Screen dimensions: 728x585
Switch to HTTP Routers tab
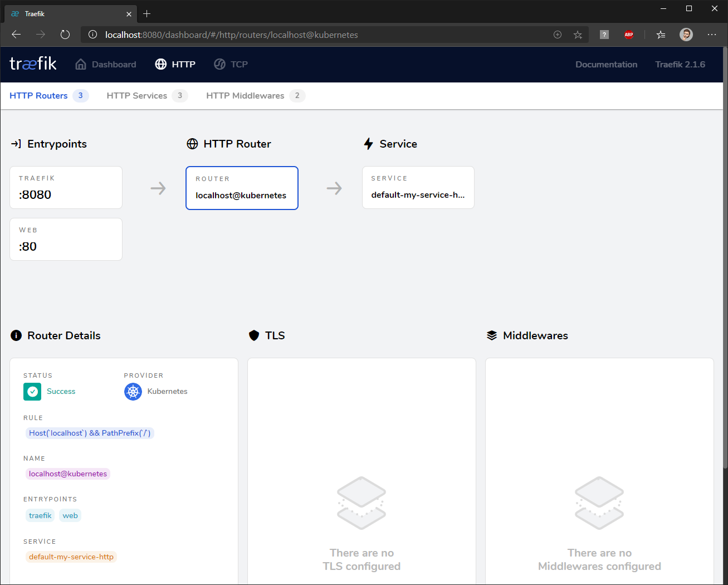(49, 96)
